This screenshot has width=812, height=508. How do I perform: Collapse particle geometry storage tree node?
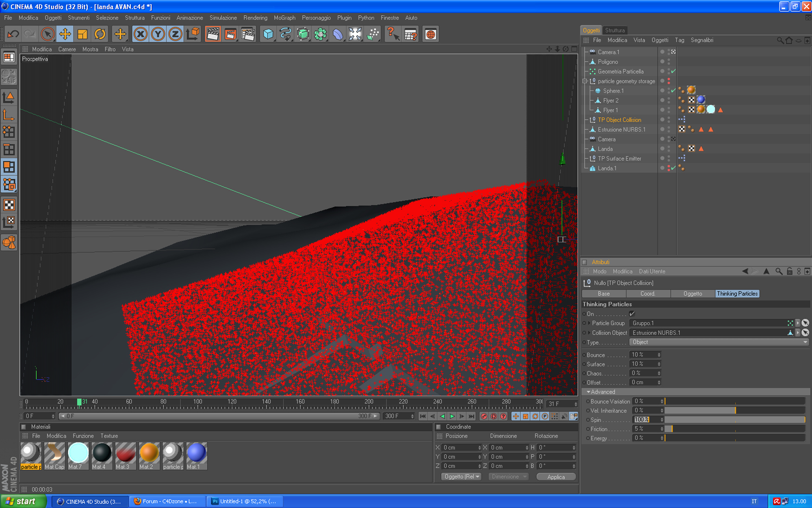click(585, 81)
